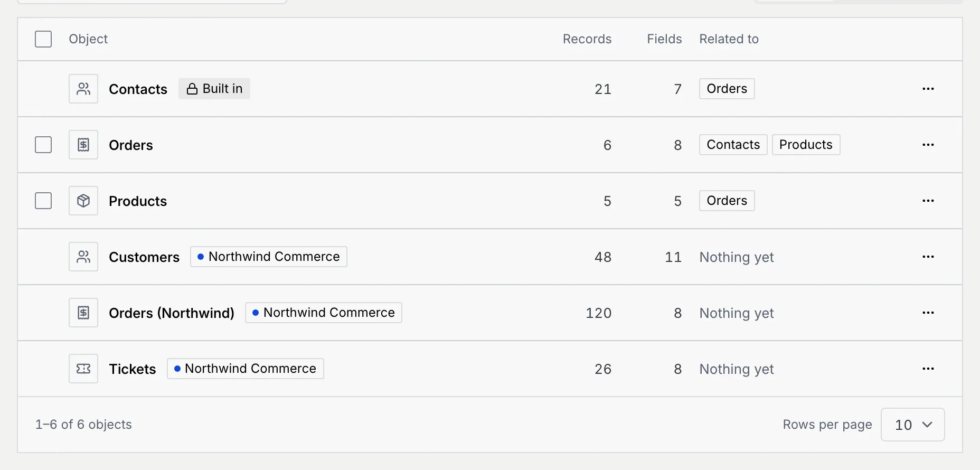Viewport: 980px width, 470px height.
Task: Open the Products object name
Action: pos(138,201)
